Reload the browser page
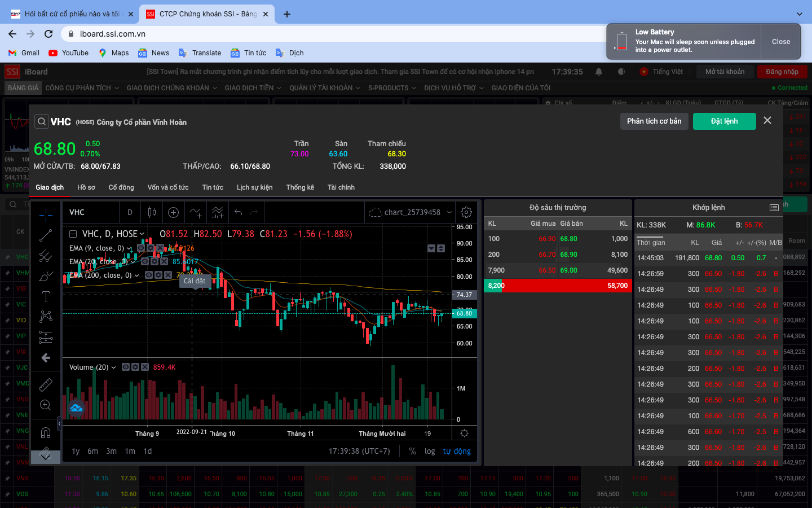812x508 pixels. (x=48, y=34)
